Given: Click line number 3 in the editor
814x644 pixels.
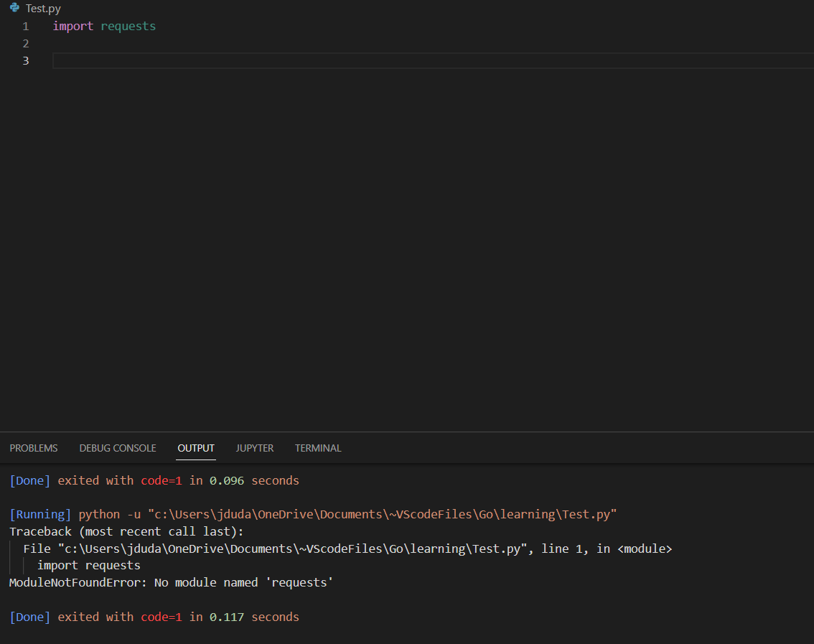Looking at the screenshot, I should tap(25, 60).
